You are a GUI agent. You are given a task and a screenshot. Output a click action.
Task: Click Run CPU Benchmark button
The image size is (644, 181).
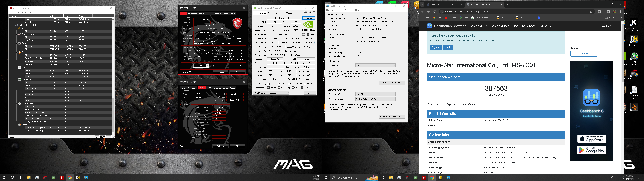[391, 83]
